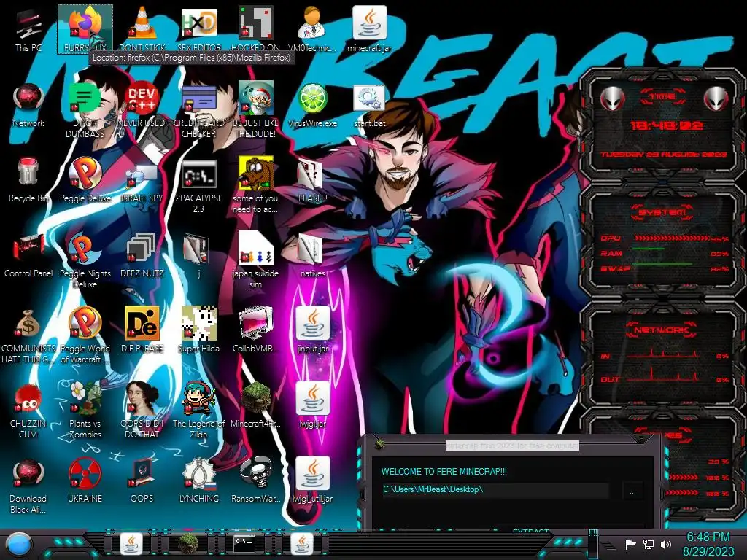Open the Dev-C++ shortcut icon
747x560 pixels.
coord(142,105)
